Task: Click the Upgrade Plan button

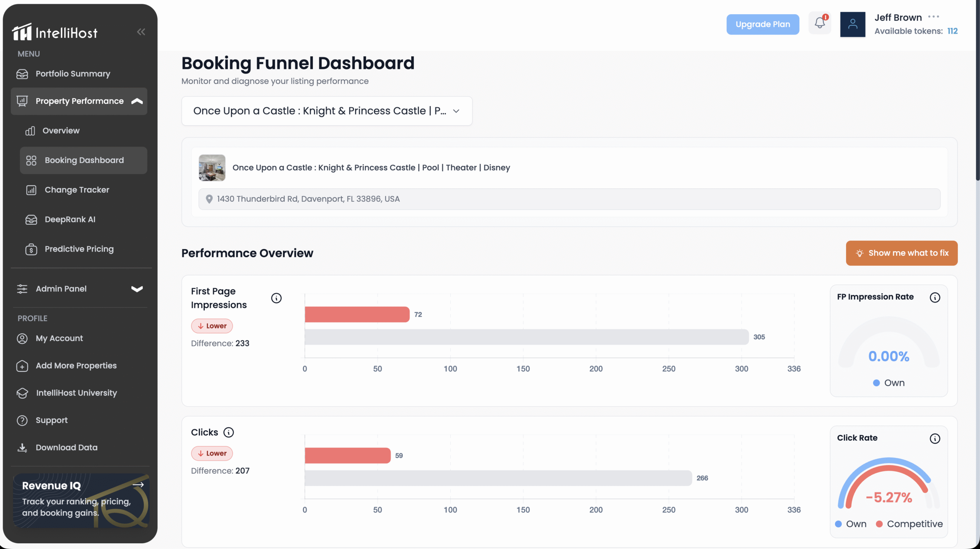Action: (763, 25)
